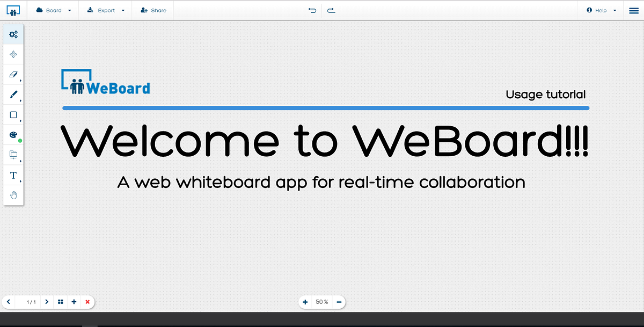Go to the next page

click(47, 302)
